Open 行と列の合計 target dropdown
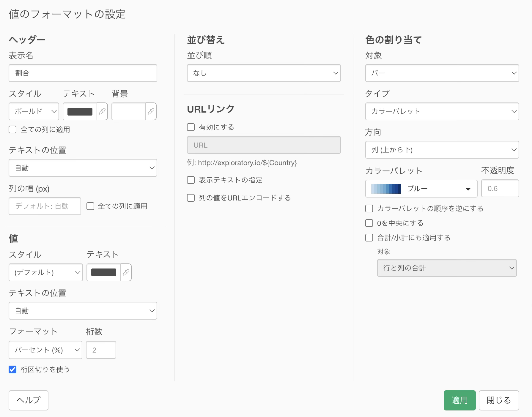The image size is (532, 417). pyautogui.click(x=447, y=268)
